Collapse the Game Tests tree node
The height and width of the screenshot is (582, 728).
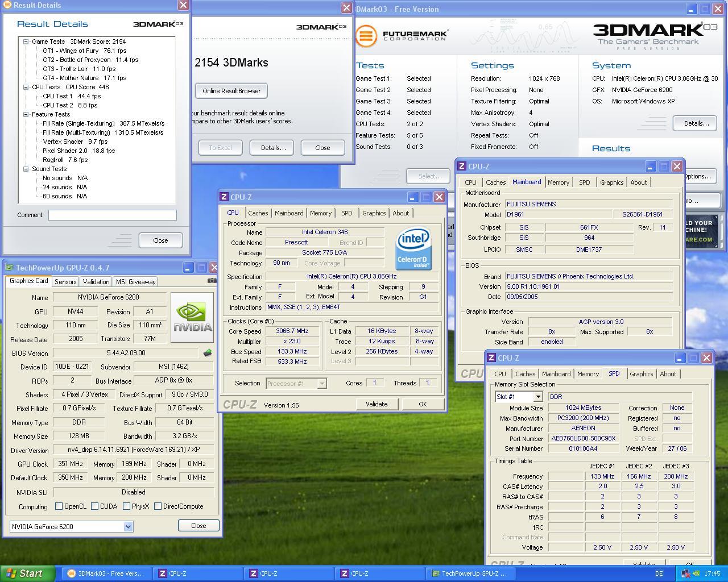(x=26, y=41)
